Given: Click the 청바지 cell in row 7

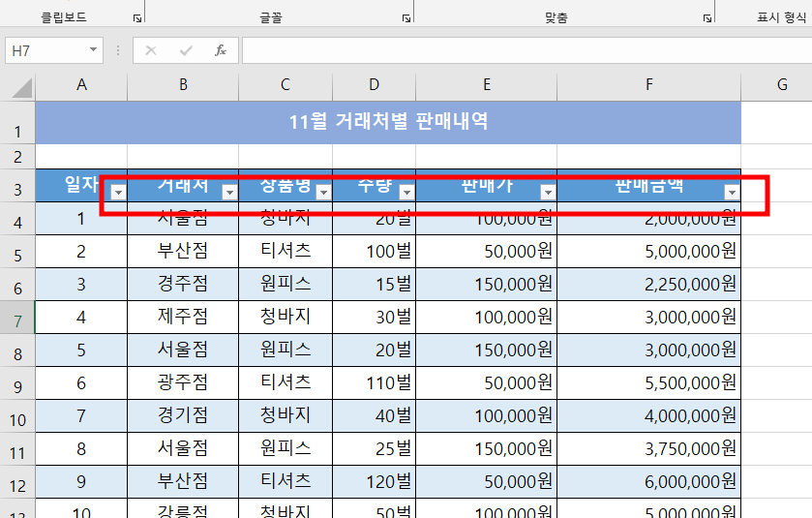Looking at the screenshot, I should pyautogui.click(x=286, y=317).
